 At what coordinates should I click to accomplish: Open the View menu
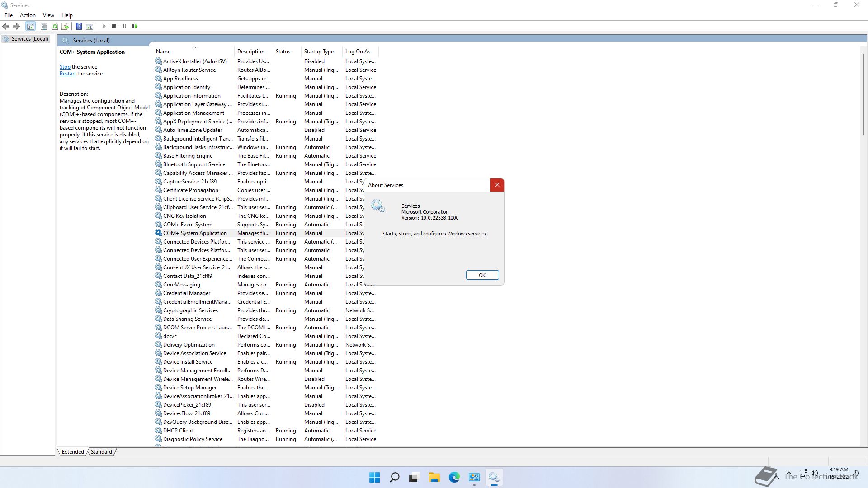pyautogui.click(x=48, y=15)
